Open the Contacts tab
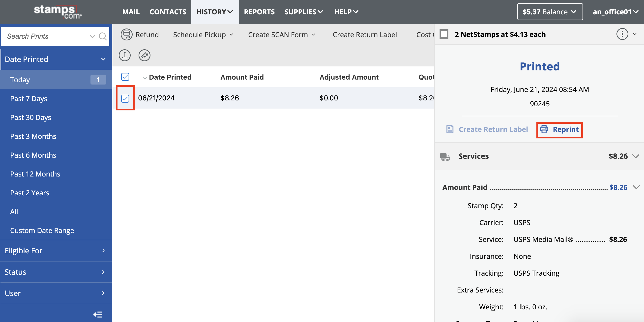The image size is (644, 322). tap(168, 12)
